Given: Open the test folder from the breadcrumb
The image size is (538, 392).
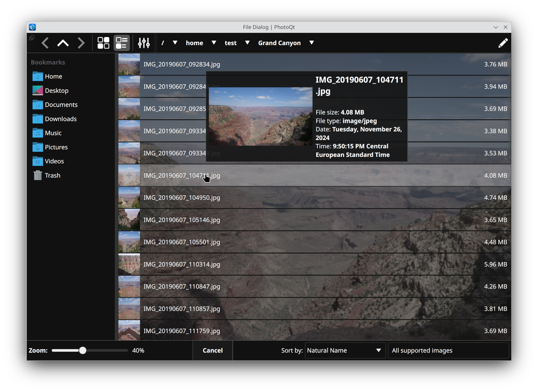Looking at the screenshot, I should point(231,43).
